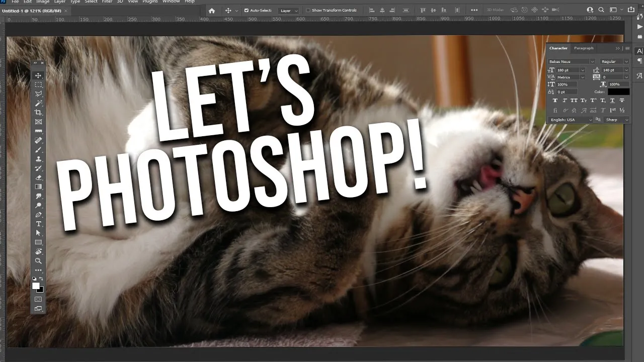
Task: Open the Regular font style dropdown
Action: (626, 62)
